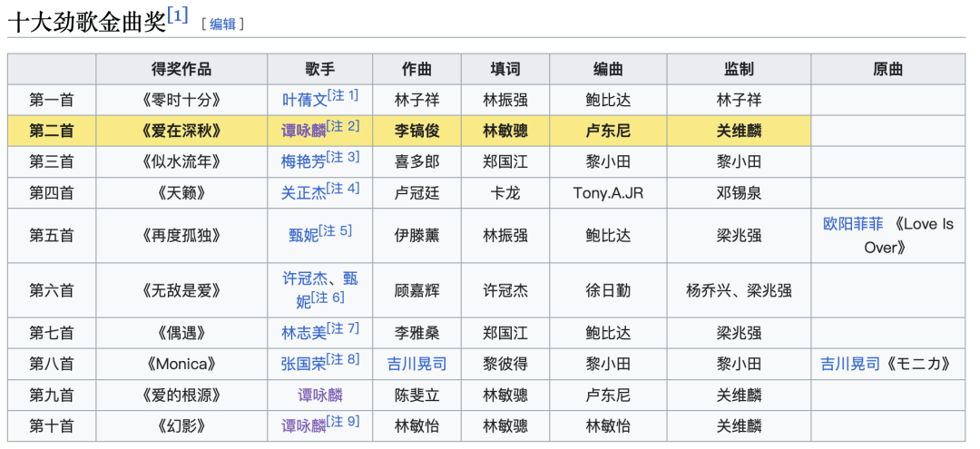This screenshot has width=980, height=449.
Task: Open footnote 注 3 beside 梅艳芳
Action: (x=343, y=157)
